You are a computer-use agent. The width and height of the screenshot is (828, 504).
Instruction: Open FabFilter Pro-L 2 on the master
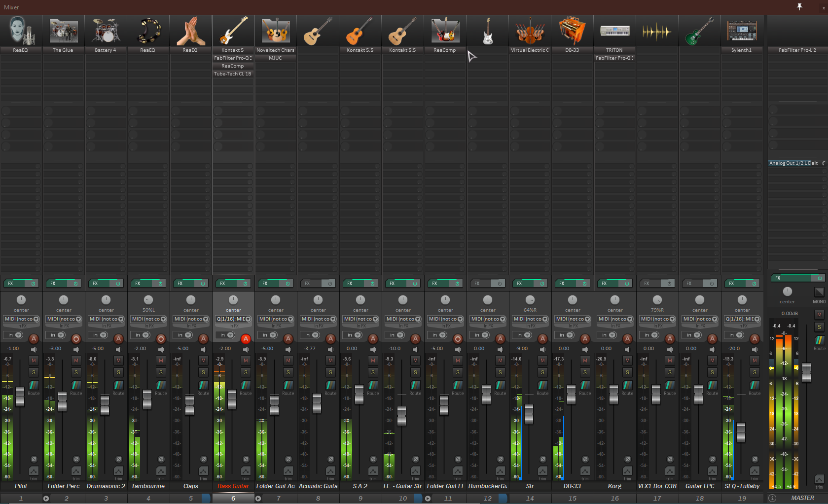click(x=797, y=50)
